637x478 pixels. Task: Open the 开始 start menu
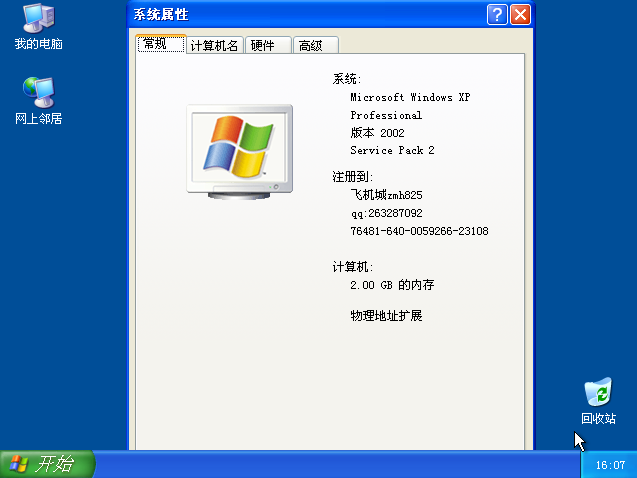pos(47,464)
